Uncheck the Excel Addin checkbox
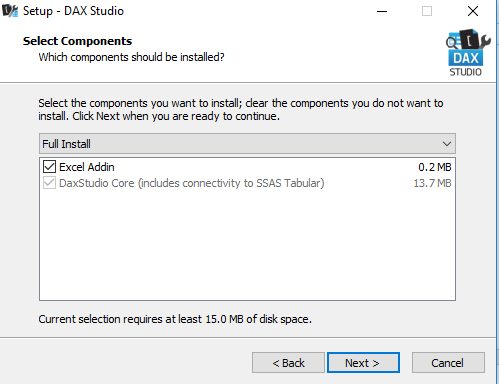 pyautogui.click(x=49, y=166)
